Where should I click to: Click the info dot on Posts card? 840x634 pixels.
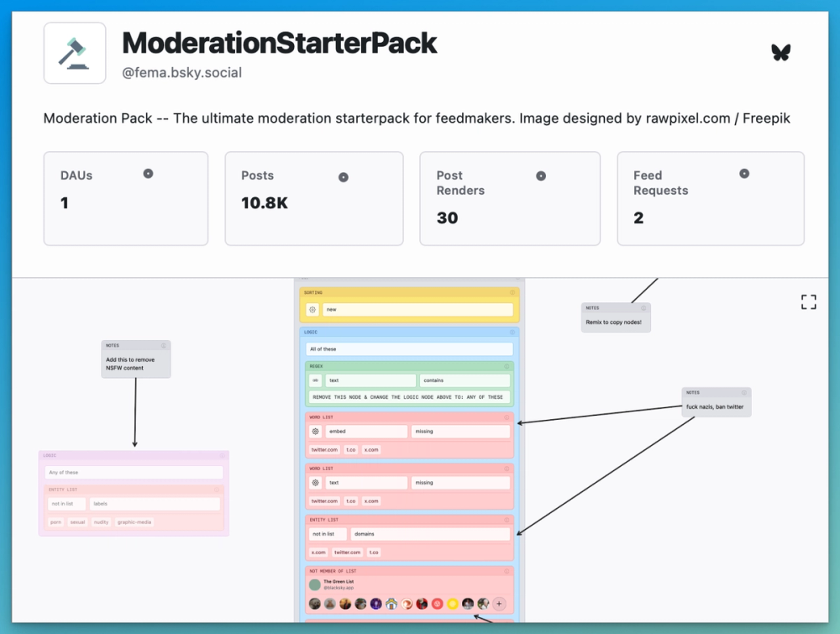click(344, 177)
